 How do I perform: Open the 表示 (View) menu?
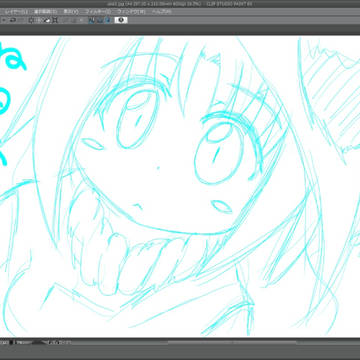click(x=71, y=12)
